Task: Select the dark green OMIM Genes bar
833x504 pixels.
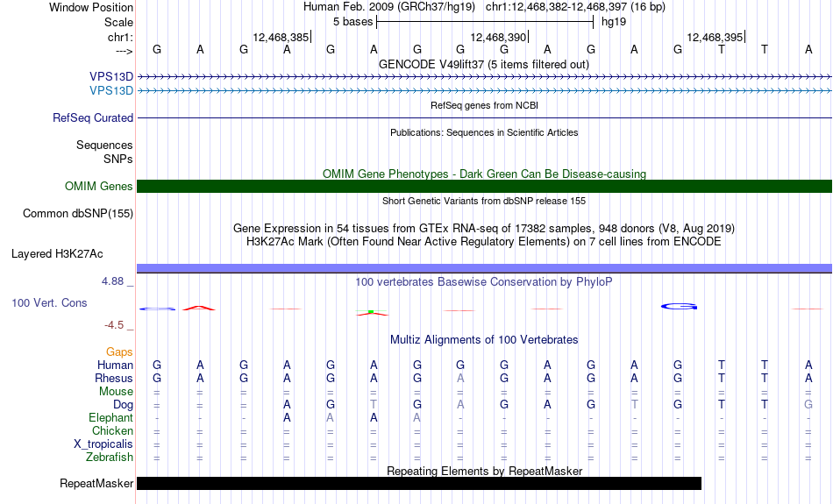Action: coord(484,187)
